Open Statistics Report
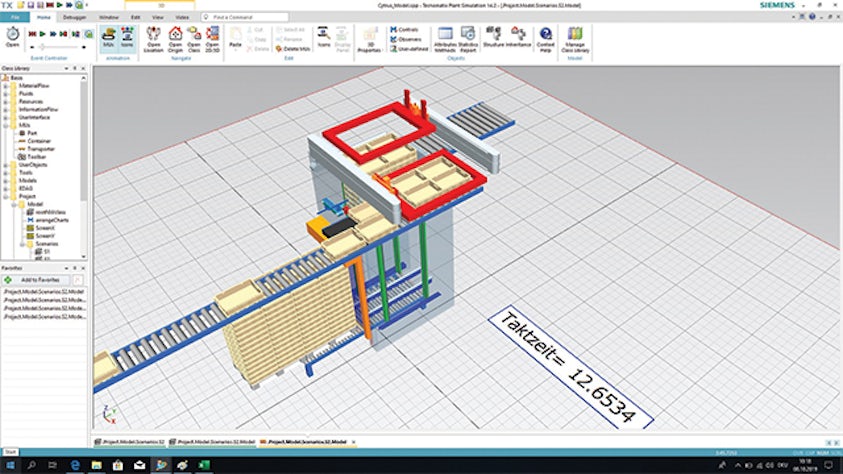The height and width of the screenshot is (474, 843). pyautogui.click(x=468, y=39)
